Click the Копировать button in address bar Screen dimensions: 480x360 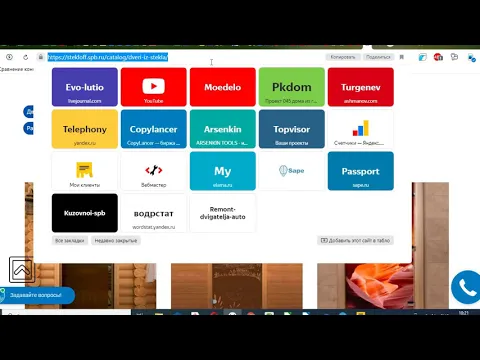[343, 57]
